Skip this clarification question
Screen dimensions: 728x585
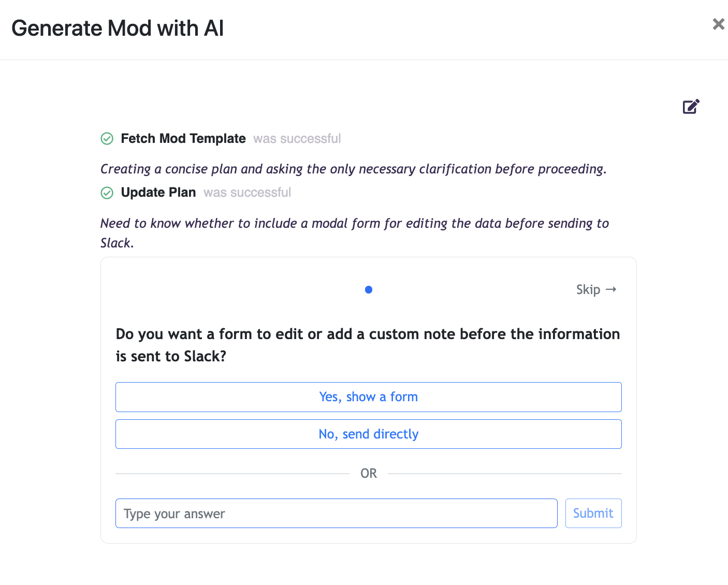pyautogui.click(x=588, y=289)
